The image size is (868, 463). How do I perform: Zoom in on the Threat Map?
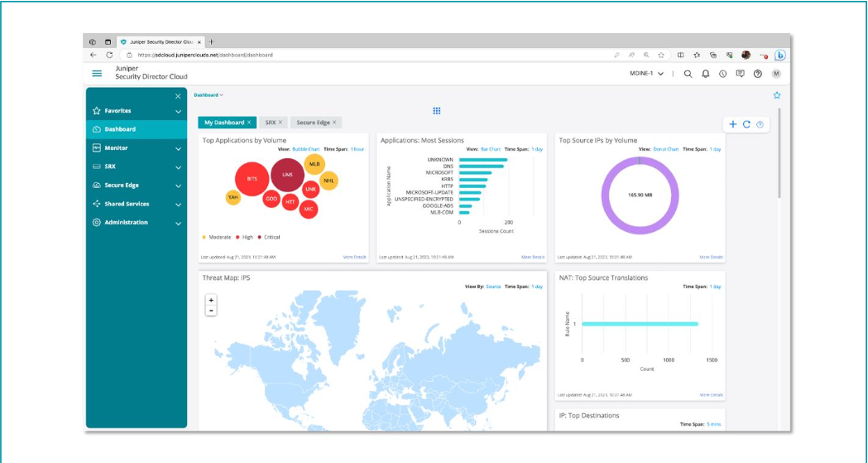211,300
